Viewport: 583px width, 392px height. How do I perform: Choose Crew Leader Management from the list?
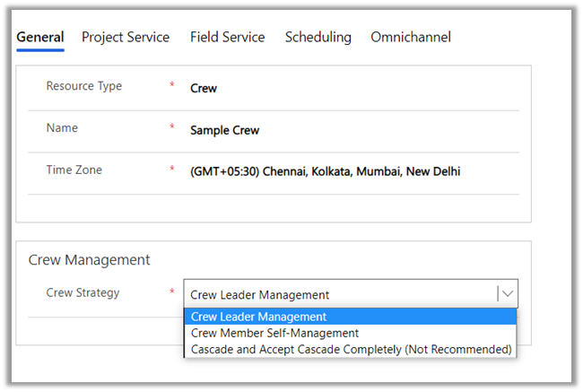click(259, 317)
